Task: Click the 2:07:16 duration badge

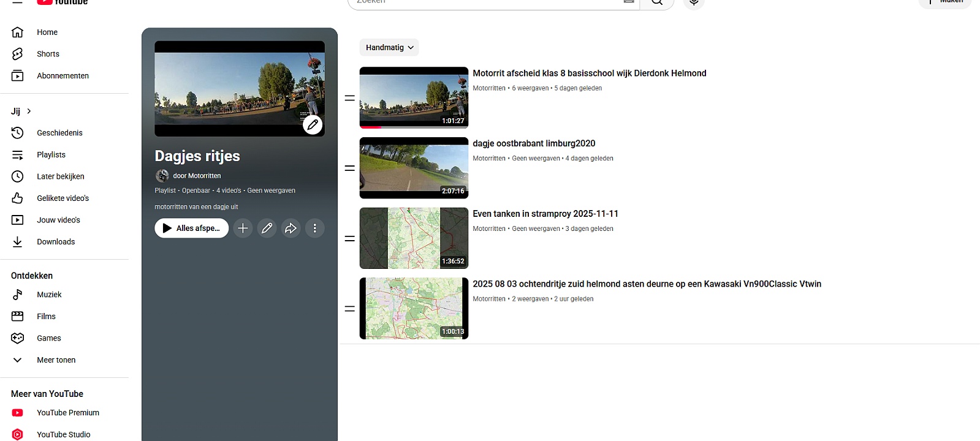Action: 453,191
